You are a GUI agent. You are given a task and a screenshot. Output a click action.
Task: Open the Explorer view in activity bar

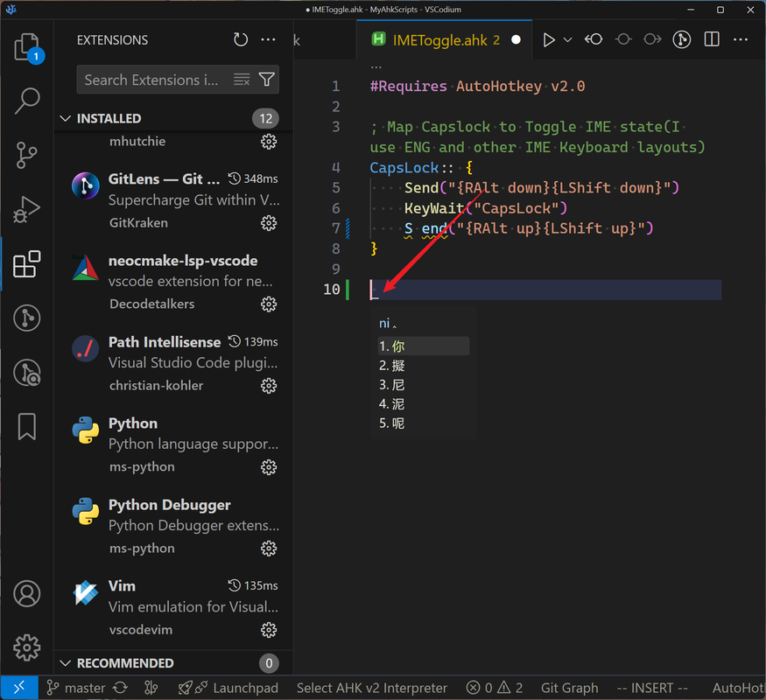(x=27, y=47)
